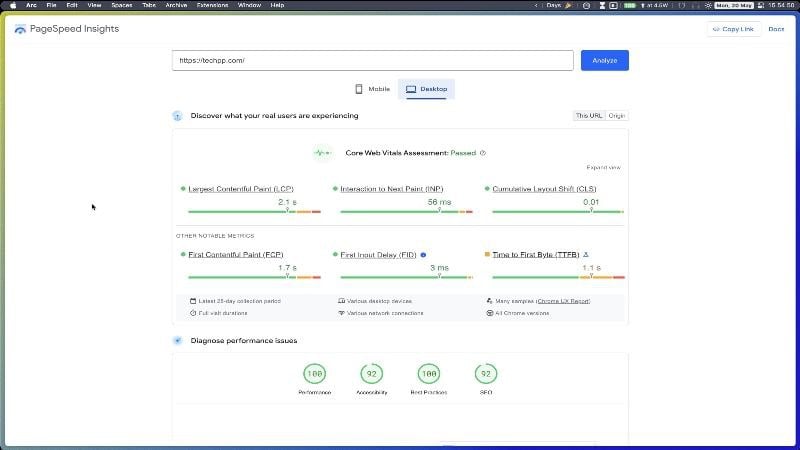Click the INP value 56 ms
Image resolution: width=800 pixels, height=450 pixels.
click(x=439, y=202)
